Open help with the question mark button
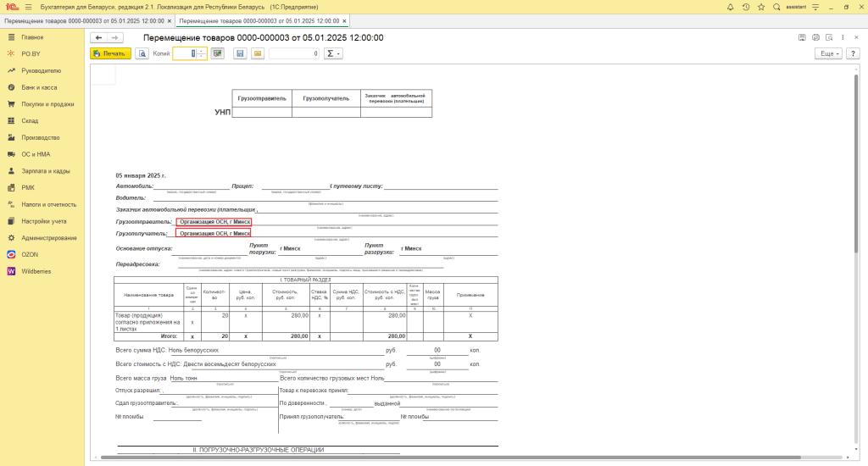The image size is (868, 466). coord(853,53)
